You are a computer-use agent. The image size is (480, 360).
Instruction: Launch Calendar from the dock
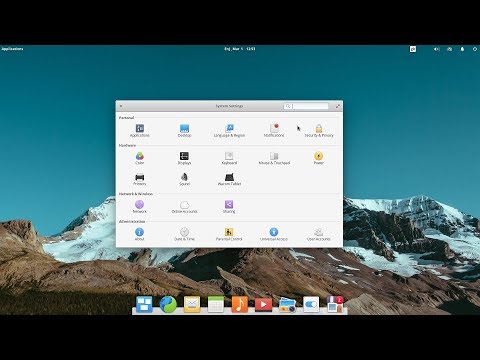pyautogui.click(x=216, y=304)
